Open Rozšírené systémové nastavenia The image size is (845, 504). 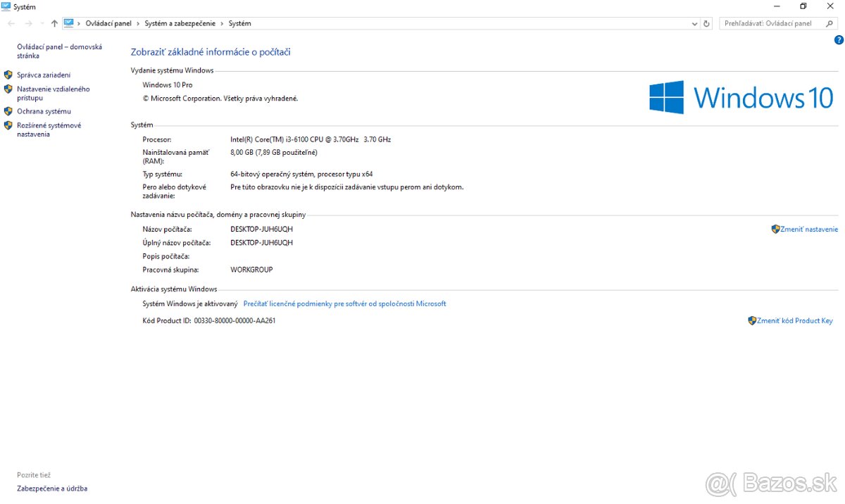[x=49, y=130]
